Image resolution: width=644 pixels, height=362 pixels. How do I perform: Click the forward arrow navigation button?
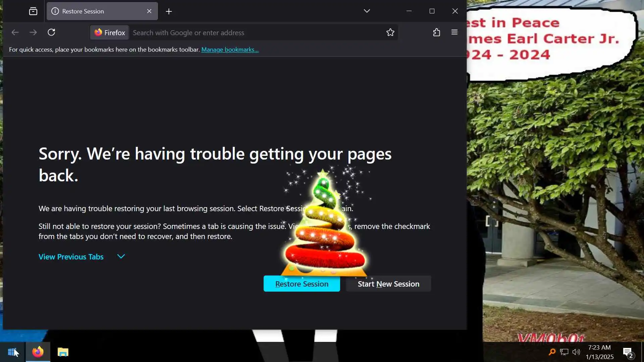pyautogui.click(x=33, y=33)
